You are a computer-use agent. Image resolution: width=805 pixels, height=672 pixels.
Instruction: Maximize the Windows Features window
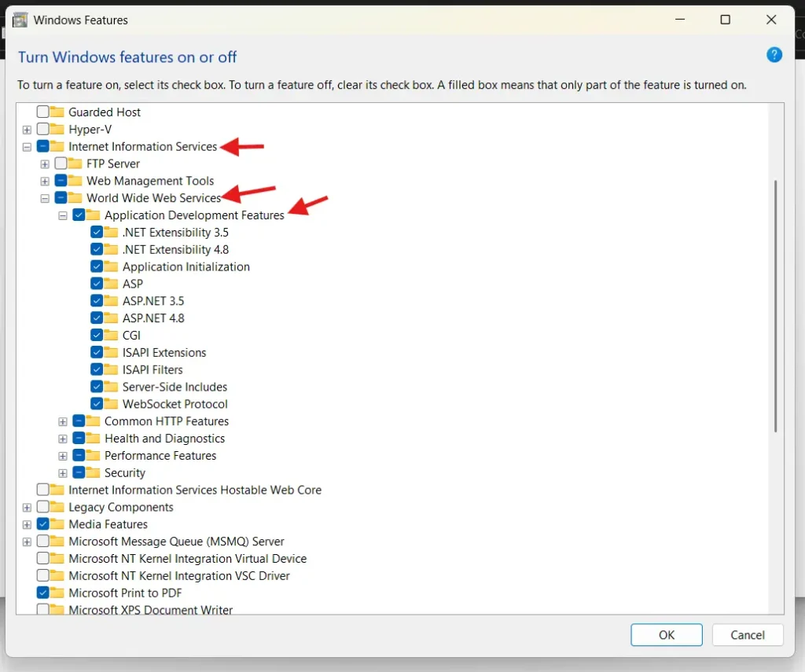tap(726, 20)
